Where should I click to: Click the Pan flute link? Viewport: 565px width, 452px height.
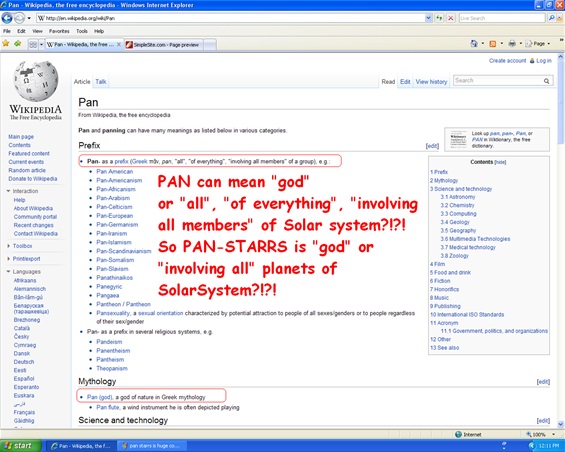coord(108,407)
